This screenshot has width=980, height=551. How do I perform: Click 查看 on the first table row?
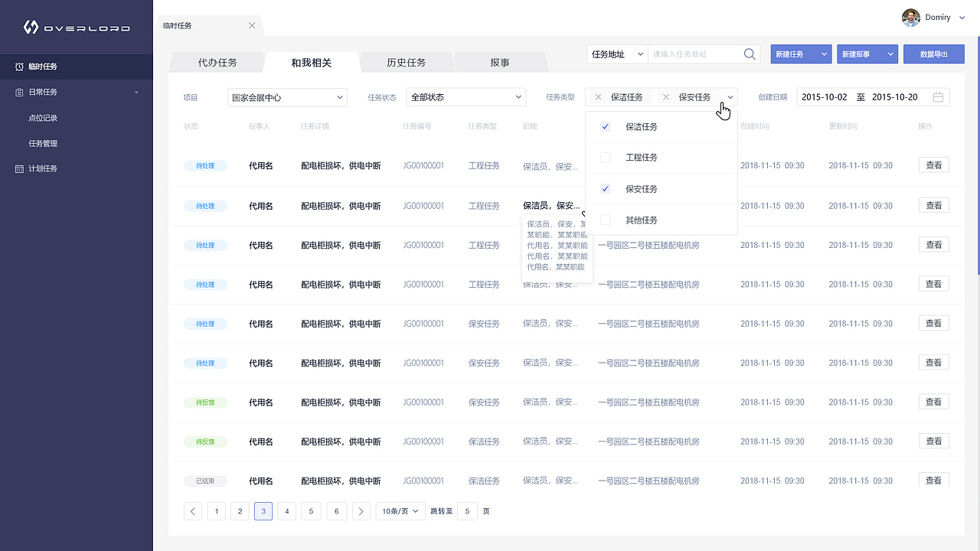pyautogui.click(x=933, y=165)
